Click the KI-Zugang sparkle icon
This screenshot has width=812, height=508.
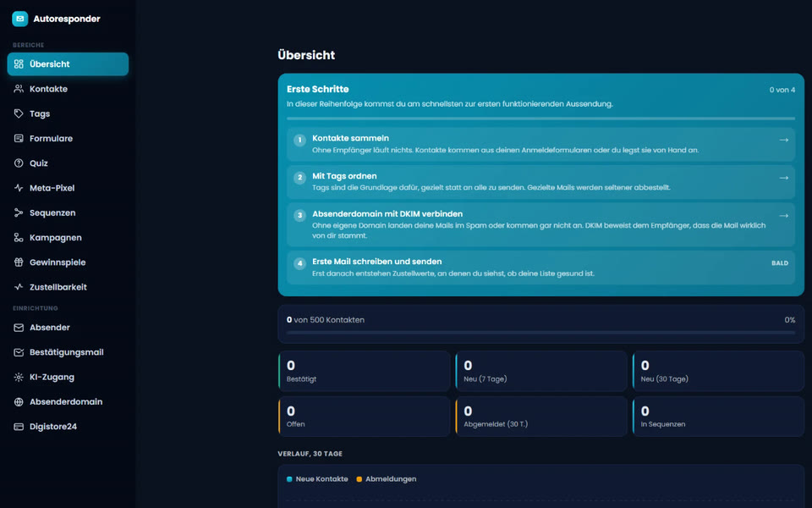point(19,378)
